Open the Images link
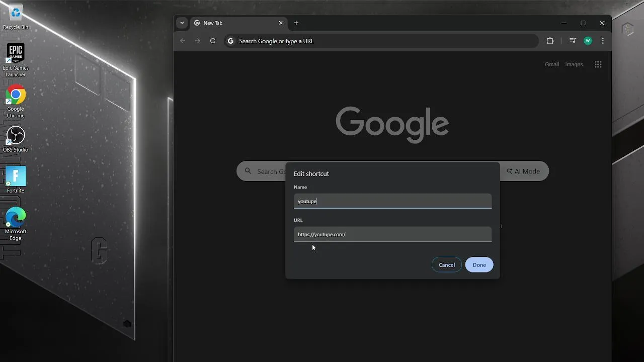The width and height of the screenshot is (644, 362). pos(574,64)
